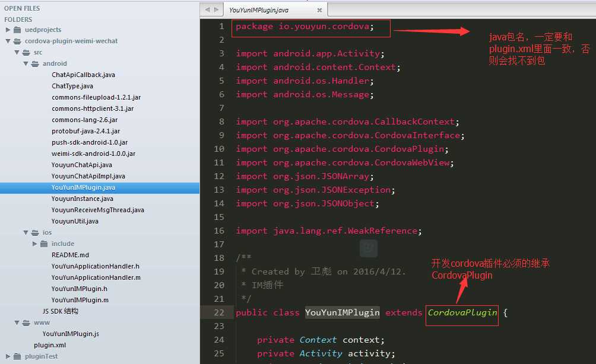Click private Context context line
Screen dimensions: 596x364
[321, 340]
